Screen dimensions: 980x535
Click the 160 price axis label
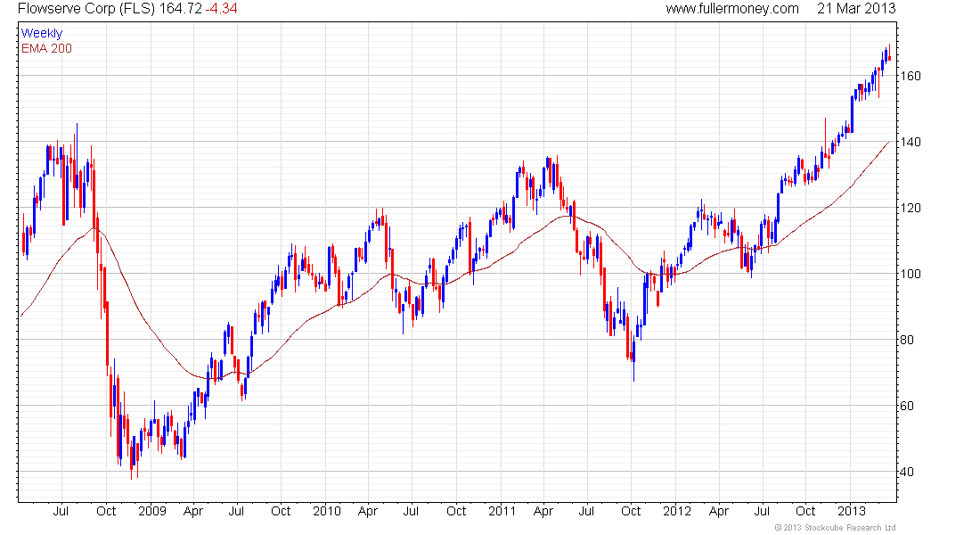[x=910, y=77]
